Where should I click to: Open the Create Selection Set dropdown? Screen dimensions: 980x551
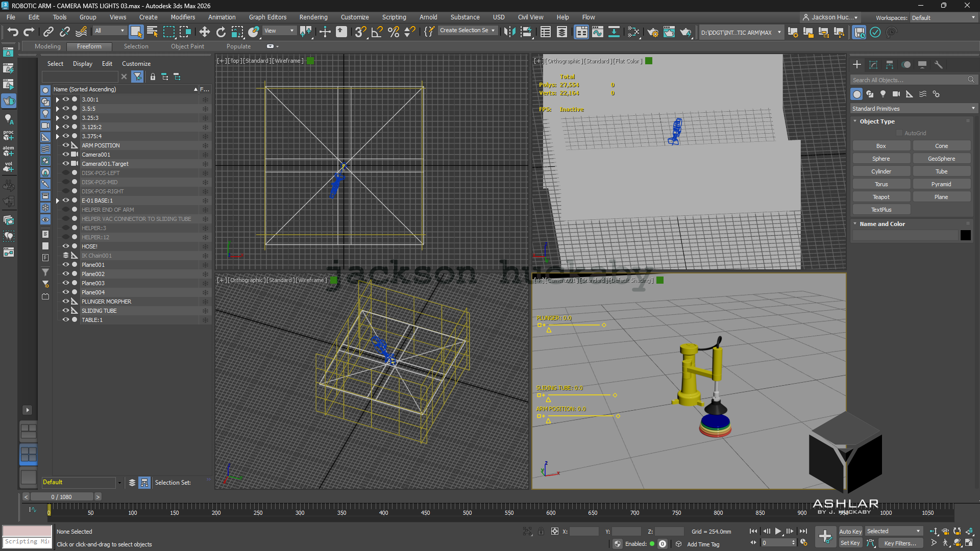(x=468, y=31)
